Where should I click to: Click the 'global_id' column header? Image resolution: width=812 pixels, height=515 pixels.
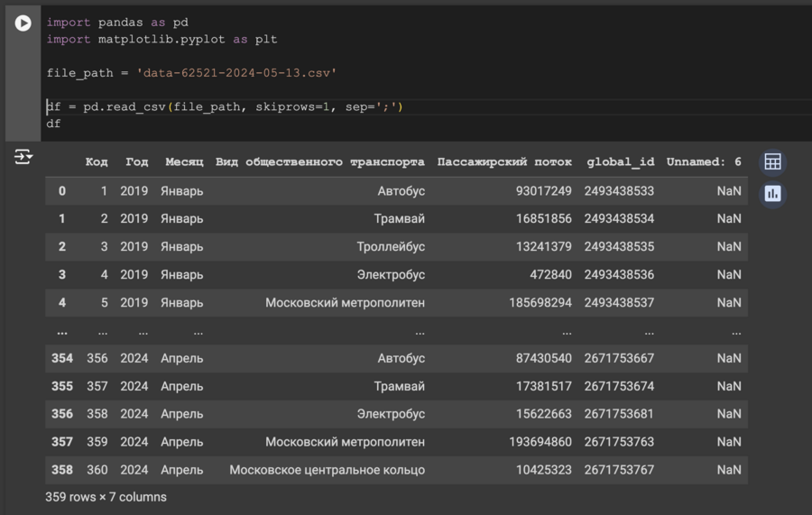tap(621, 162)
